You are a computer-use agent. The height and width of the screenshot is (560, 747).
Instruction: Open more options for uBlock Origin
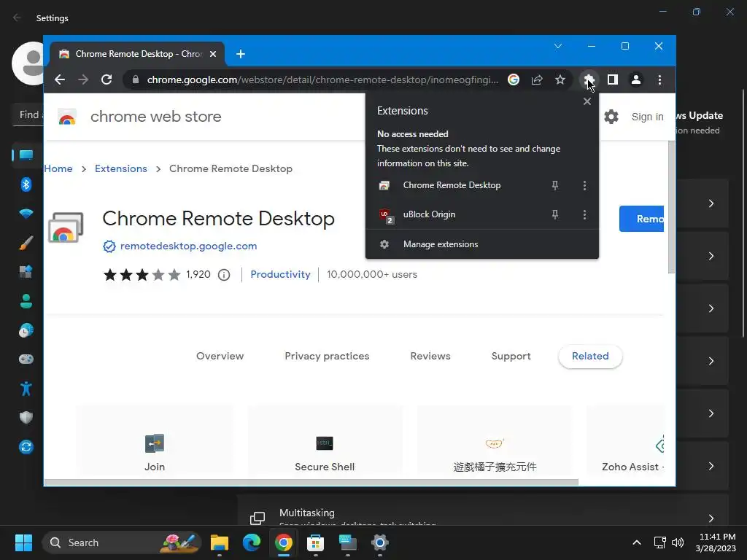pyautogui.click(x=584, y=215)
